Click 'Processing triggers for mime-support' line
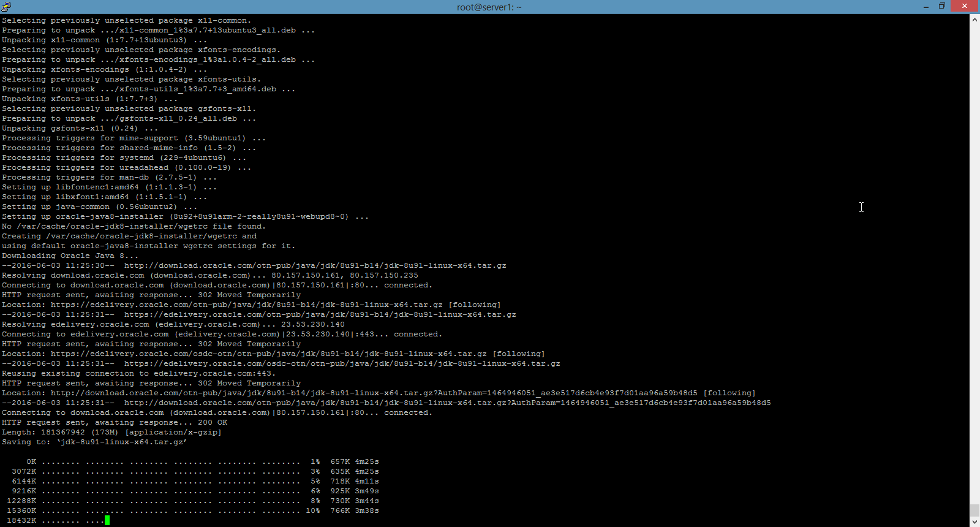Screen dimensions: 980x527 (134, 138)
